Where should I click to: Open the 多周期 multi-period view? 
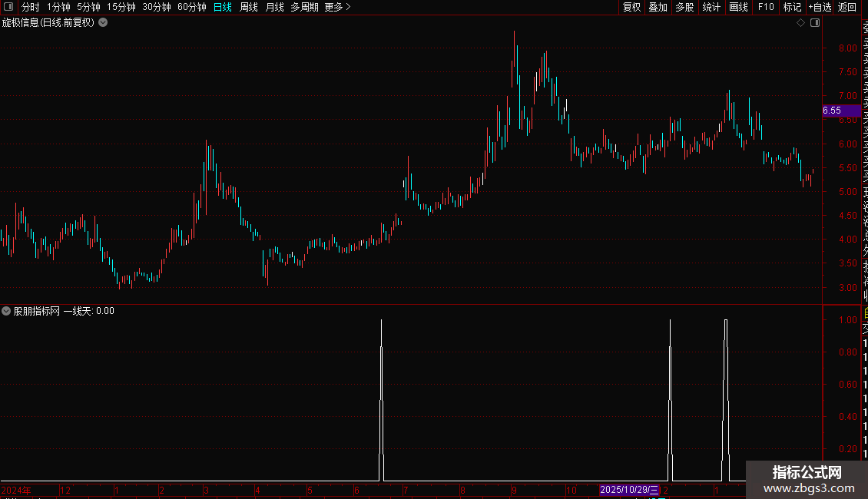coord(304,7)
